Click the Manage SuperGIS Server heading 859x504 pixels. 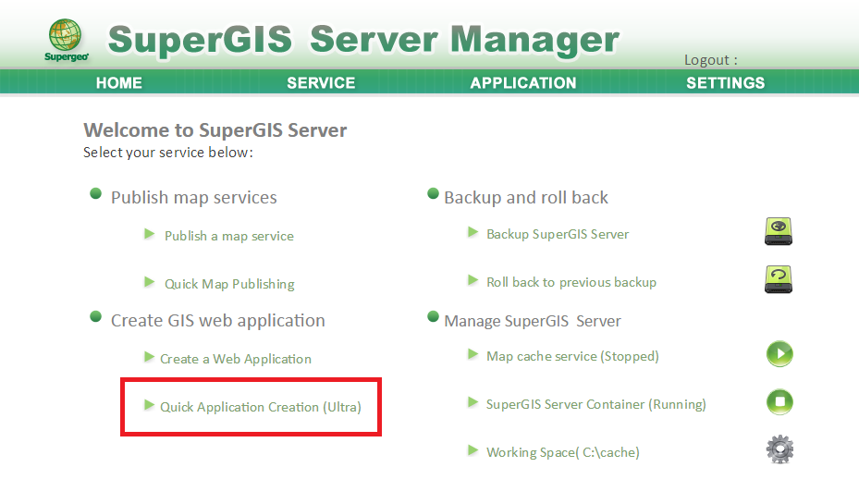point(533,321)
